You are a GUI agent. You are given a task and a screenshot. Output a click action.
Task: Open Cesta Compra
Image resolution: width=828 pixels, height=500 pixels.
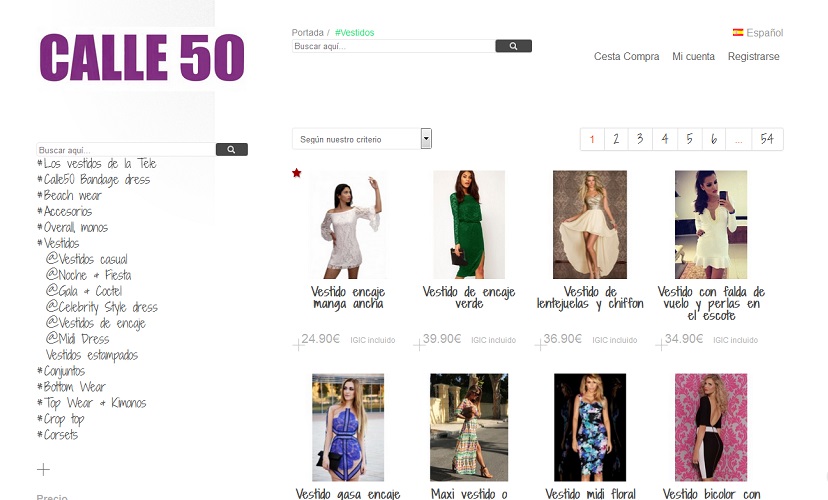coord(626,56)
